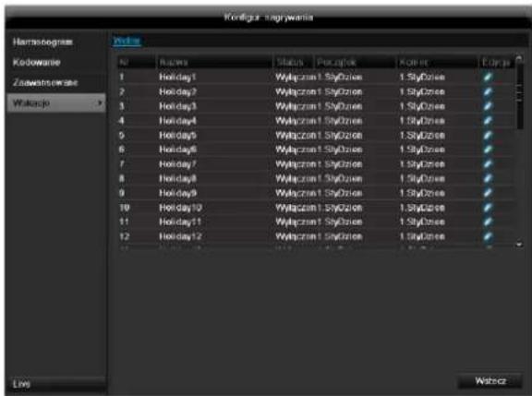Open the Harmonogram menu section
This screenshot has width=532, height=396.
click(56, 42)
